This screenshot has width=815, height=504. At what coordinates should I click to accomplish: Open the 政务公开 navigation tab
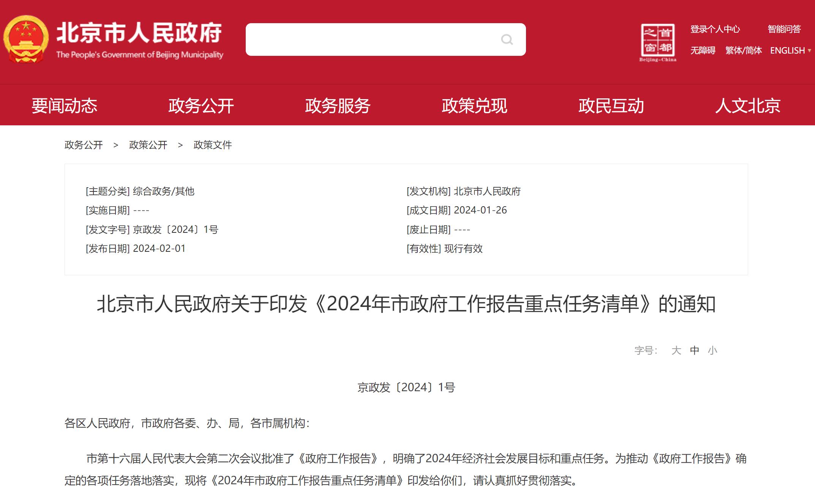point(201,106)
